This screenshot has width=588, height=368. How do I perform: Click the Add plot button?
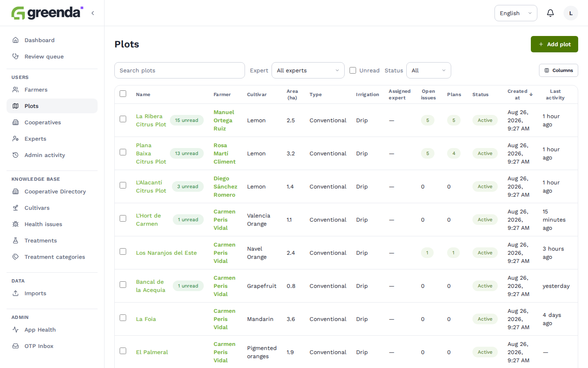pyautogui.click(x=555, y=44)
